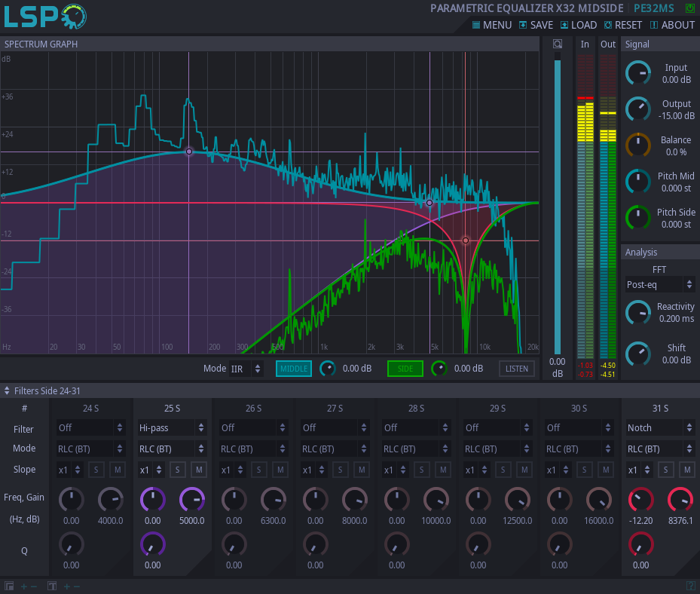Open the 31 S Notch filter dropdown
This screenshot has width=700, height=594.
click(x=660, y=428)
